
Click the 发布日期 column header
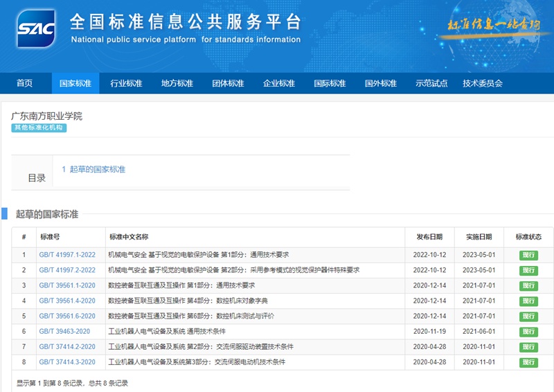(x=429, y=237)
